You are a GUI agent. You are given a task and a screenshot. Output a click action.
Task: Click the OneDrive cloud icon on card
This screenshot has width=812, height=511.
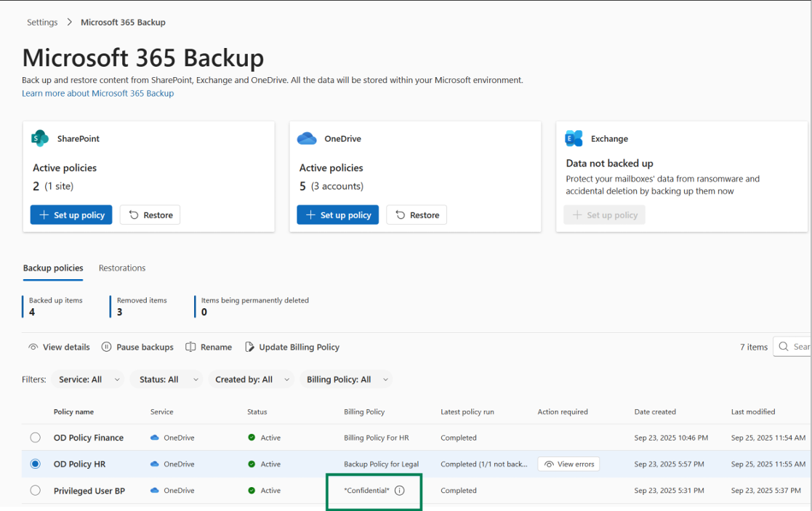(x=307, y=138)
